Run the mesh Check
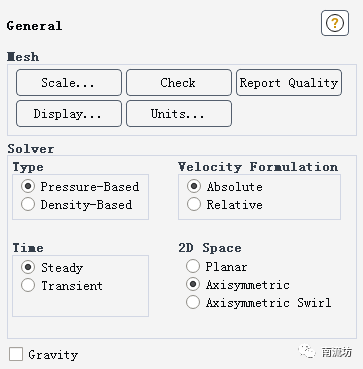Image resolution: width=363 pixels, height=369 pixels. pyautogui.click(x=179, y=82)
